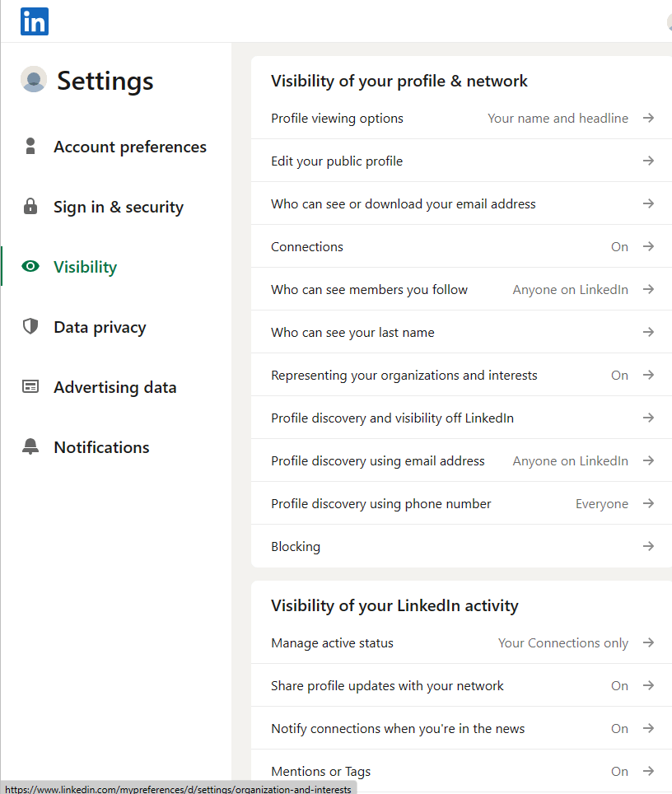Screen dimensions: 672x794
Task: Click 'On' value for Share profile updates
Action: 619,685
